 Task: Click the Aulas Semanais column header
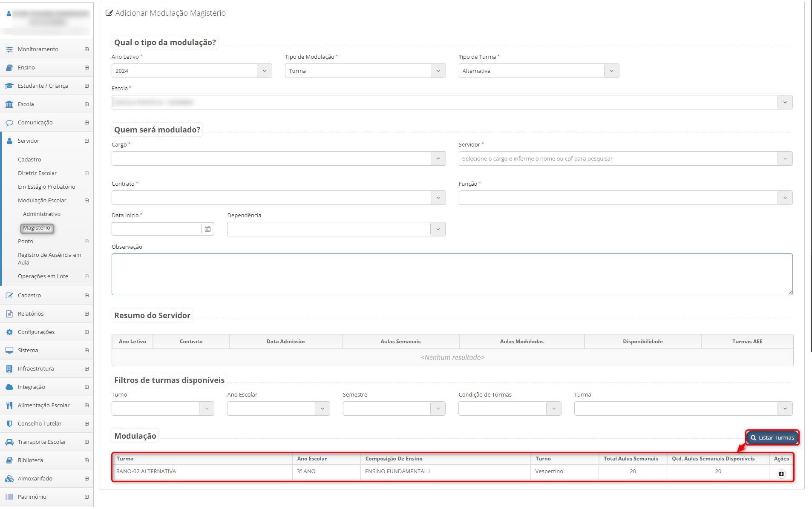point(400,342)
